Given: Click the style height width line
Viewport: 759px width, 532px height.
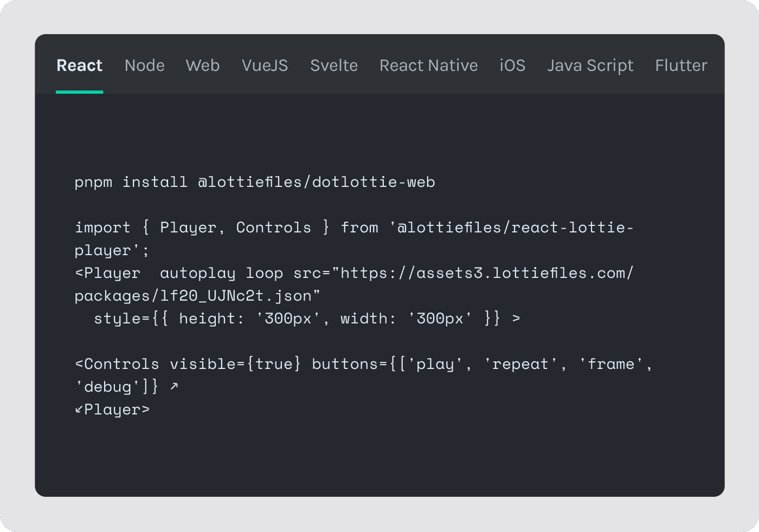Looking at the screenshot, I should click(307, 319).
